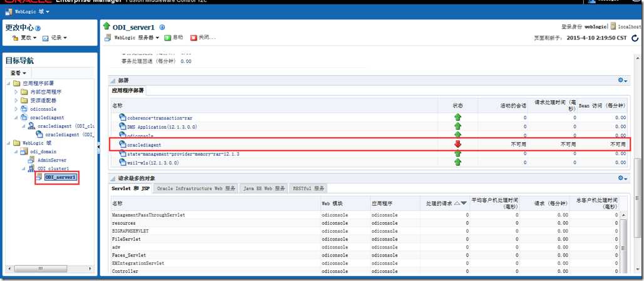Open the 查看 dropdown in navigation

[19, 73]
